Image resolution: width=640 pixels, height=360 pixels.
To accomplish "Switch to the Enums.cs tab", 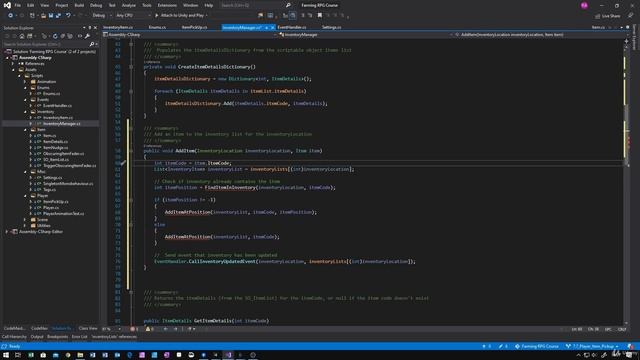I will 157,27.
